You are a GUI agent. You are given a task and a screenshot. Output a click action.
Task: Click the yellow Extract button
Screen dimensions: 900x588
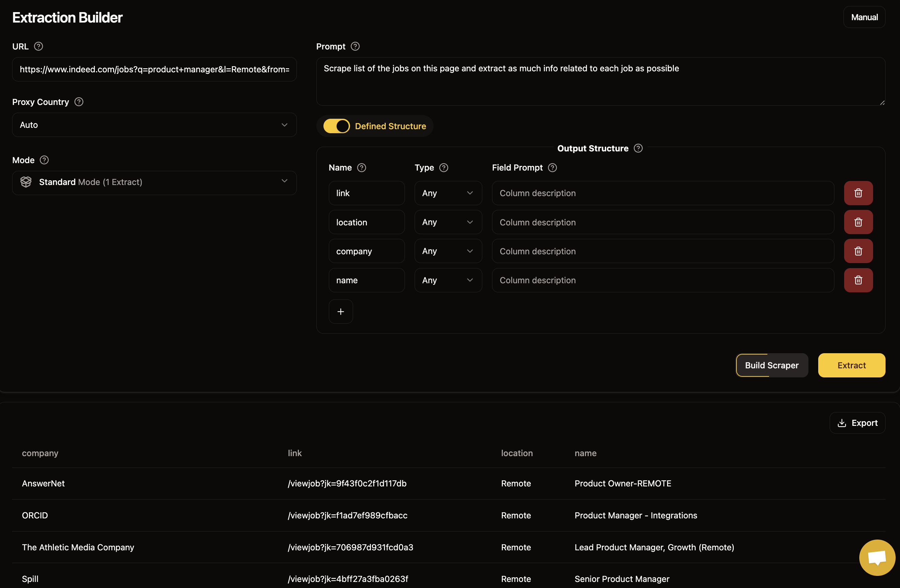coord(851,365)
